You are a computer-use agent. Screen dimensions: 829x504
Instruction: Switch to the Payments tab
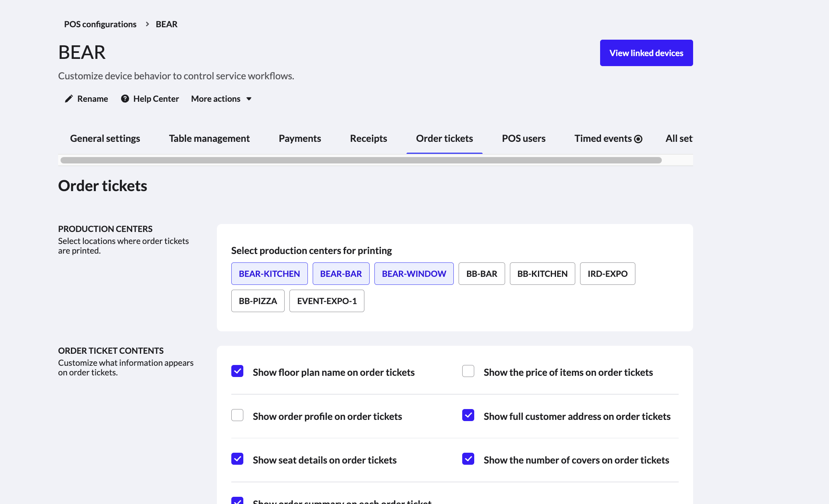pyautogui.click(x=300, y=138)
